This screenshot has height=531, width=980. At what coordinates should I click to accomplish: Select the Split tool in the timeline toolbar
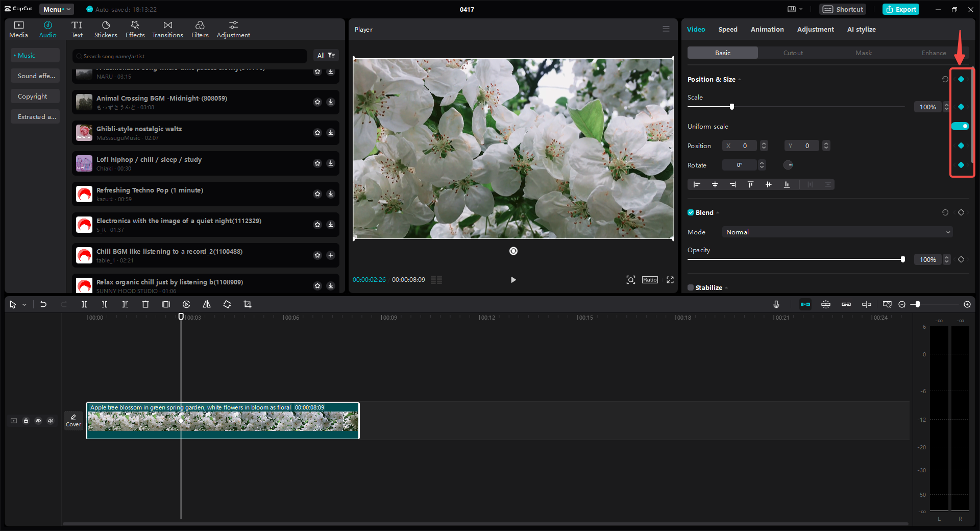(84, 304)
